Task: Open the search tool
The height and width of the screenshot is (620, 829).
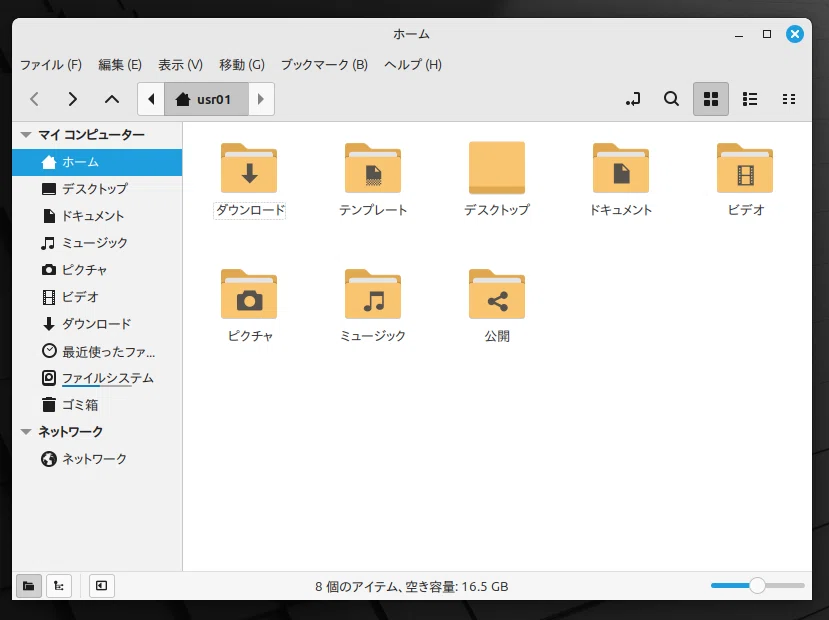Action: click(671, 99)
